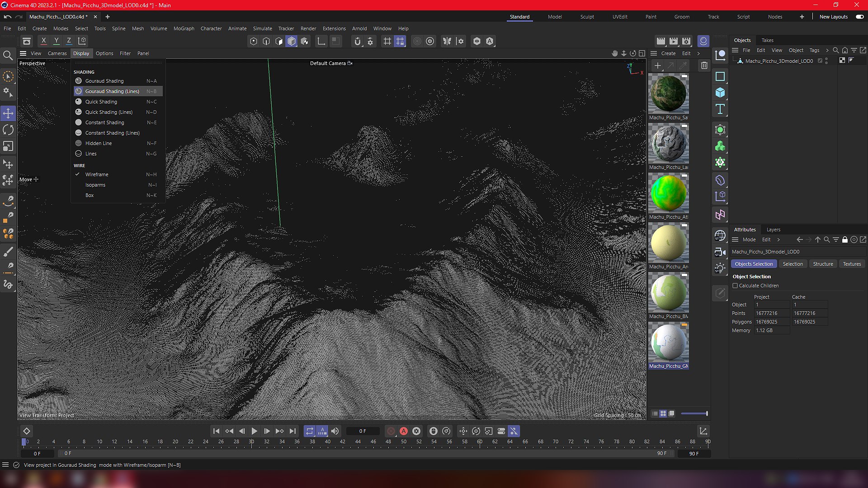868x488 pixels.
Task: Choose Hidden Line shading mode
Action: [x=118, y=143]
